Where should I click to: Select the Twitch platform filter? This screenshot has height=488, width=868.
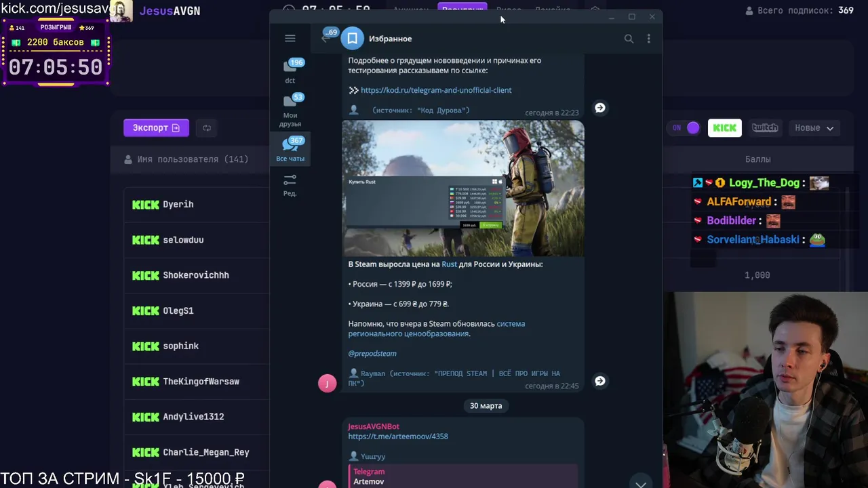(765, 127)
